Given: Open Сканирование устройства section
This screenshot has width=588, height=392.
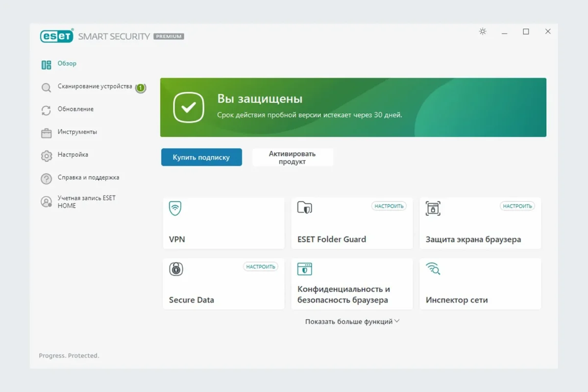Looking at the screenshot, I should 95,86.
